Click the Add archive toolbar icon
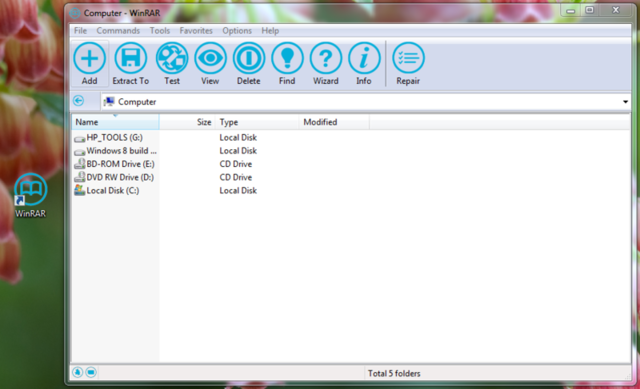The width and height of the screenshot is (640, 389). [x=89, y=58]
